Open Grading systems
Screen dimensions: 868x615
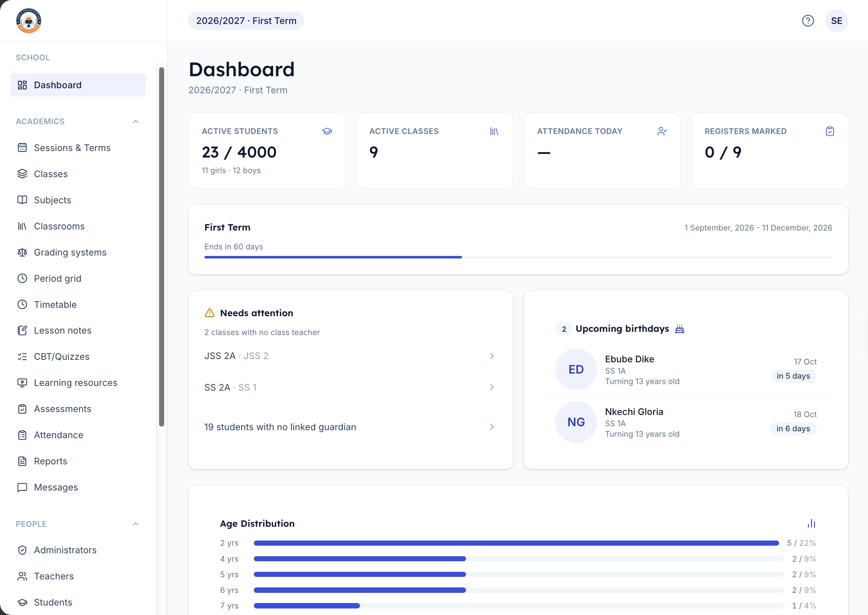click(x=78, y=252)
